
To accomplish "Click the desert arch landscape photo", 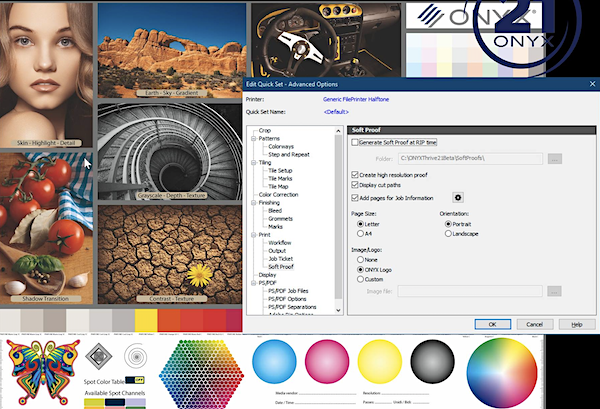I will [x=172, y=50].
